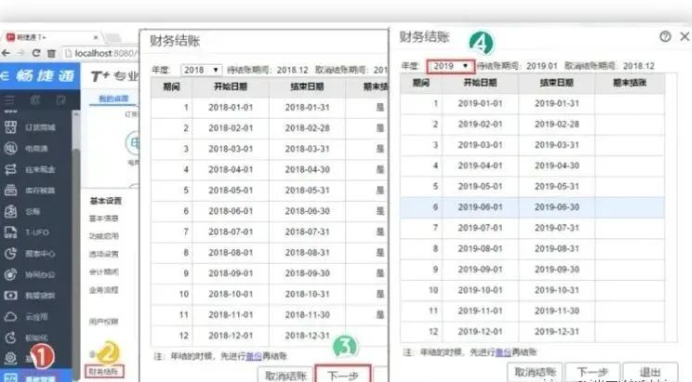Click 取消结账 button in the 2019 dialog
The image size is (692, 382).
tap(534, 372)
